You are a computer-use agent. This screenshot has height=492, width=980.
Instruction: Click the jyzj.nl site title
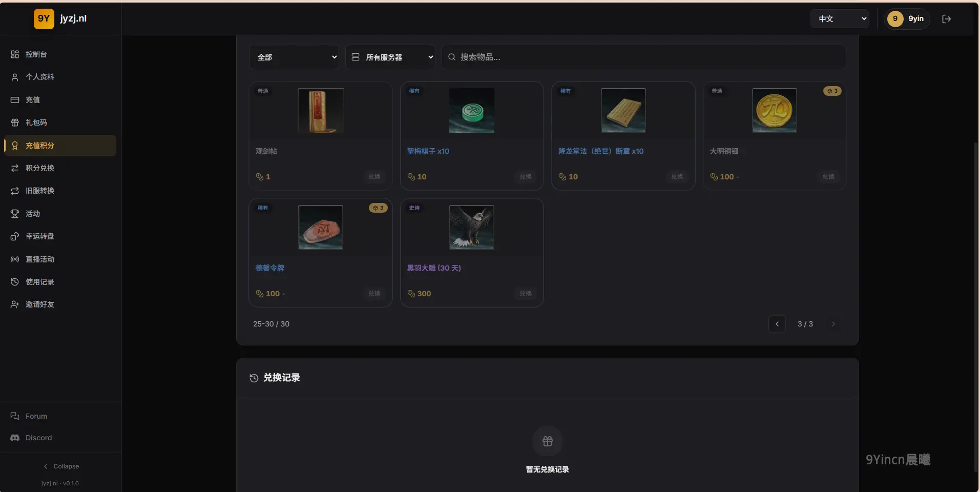[x=73, y=18]
